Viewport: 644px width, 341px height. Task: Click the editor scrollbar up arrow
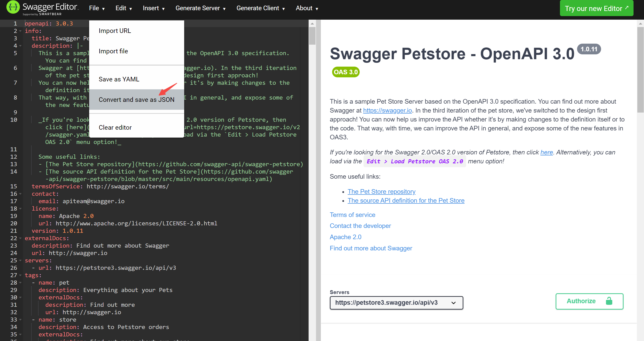pos(312,23)
